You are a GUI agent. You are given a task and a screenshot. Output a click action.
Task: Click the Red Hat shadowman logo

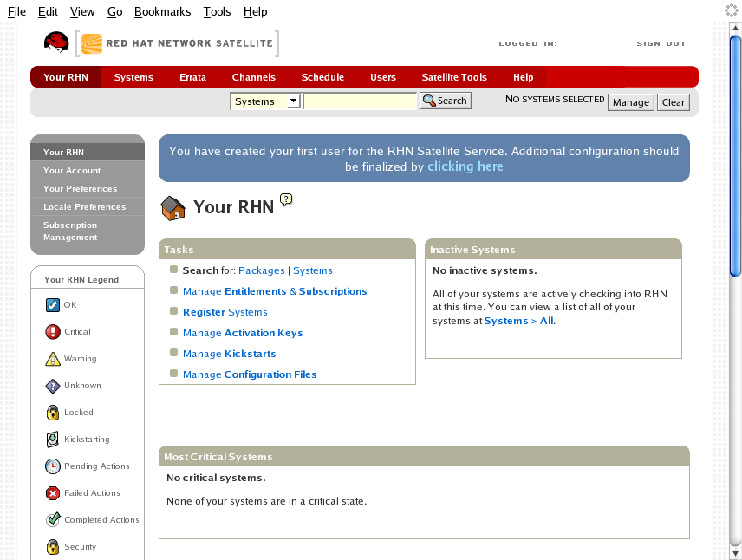[56, 42]
